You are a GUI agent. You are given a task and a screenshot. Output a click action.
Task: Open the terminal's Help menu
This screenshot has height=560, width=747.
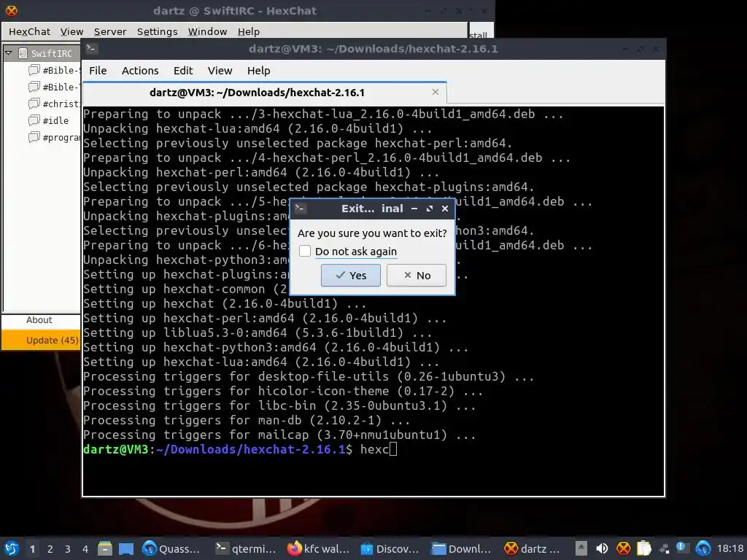(x=259, y=71)
